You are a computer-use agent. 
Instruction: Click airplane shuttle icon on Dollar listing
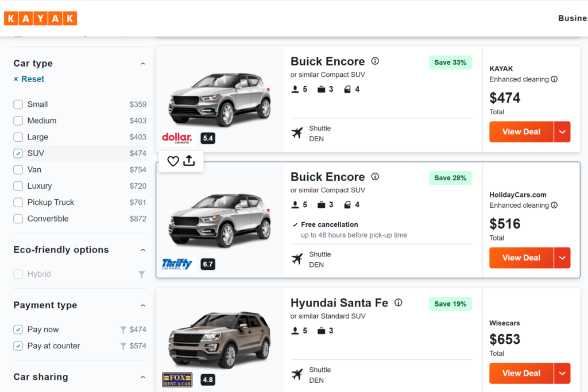click(x=297, y=133)
